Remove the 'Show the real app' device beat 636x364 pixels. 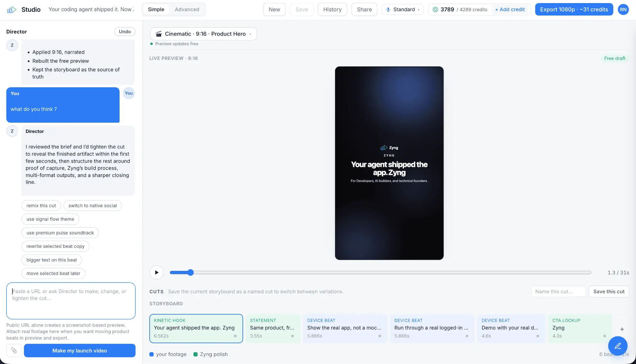pos(379,336)
